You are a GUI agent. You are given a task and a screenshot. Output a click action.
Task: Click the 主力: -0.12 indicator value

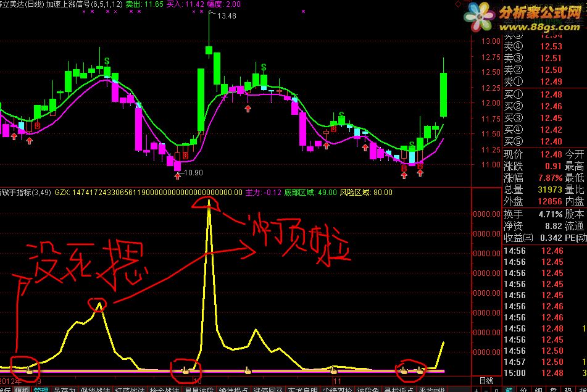(264, 193)
